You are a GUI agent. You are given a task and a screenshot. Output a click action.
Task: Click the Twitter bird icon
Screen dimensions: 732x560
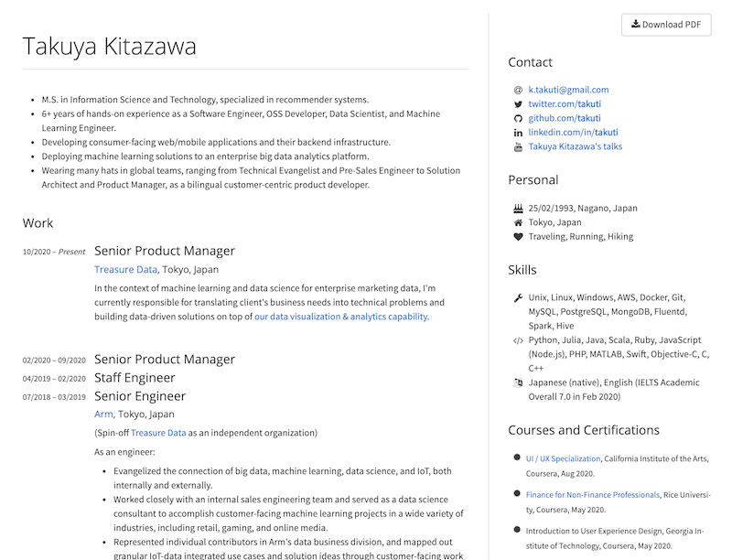pyautogui.click(x=518, y=104)
